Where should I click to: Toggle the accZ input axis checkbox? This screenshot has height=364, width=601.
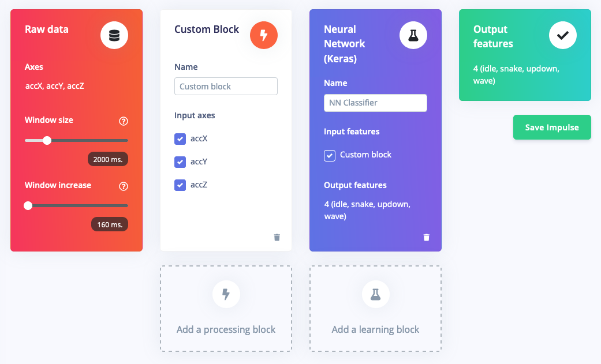[x=180, y=185]
